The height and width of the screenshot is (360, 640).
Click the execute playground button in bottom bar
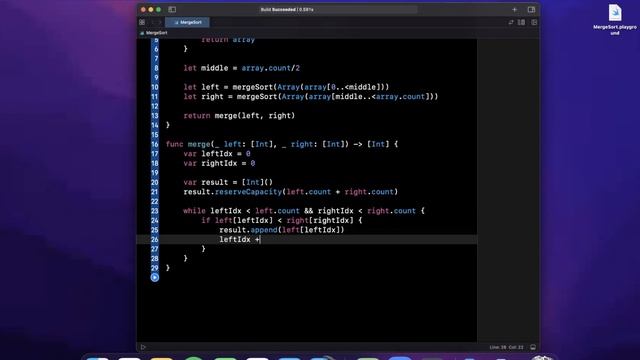143,347
